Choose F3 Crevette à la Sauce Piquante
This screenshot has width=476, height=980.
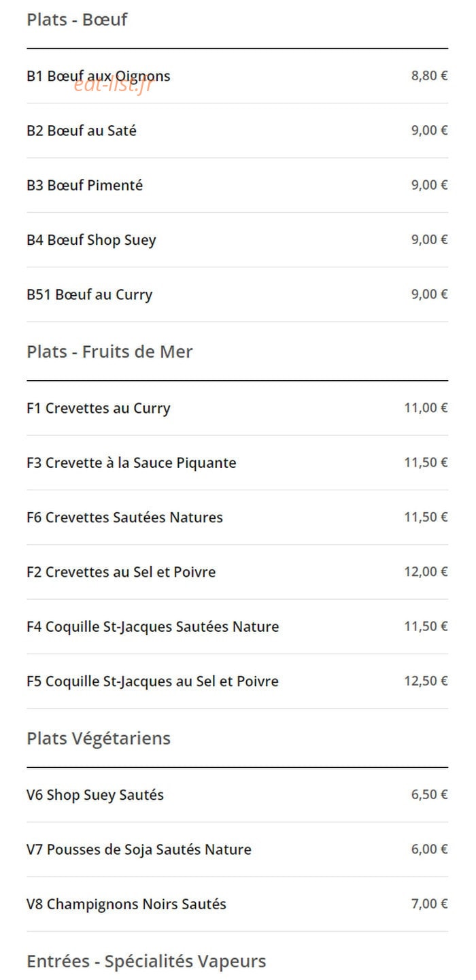[237, 462]
